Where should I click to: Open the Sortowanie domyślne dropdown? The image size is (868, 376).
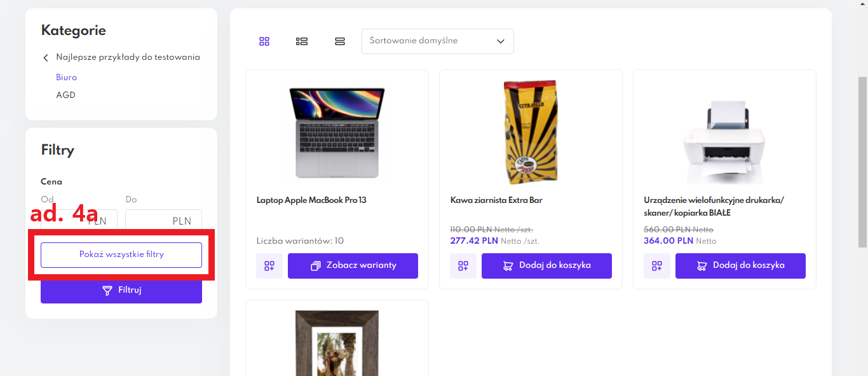(437, 41)
